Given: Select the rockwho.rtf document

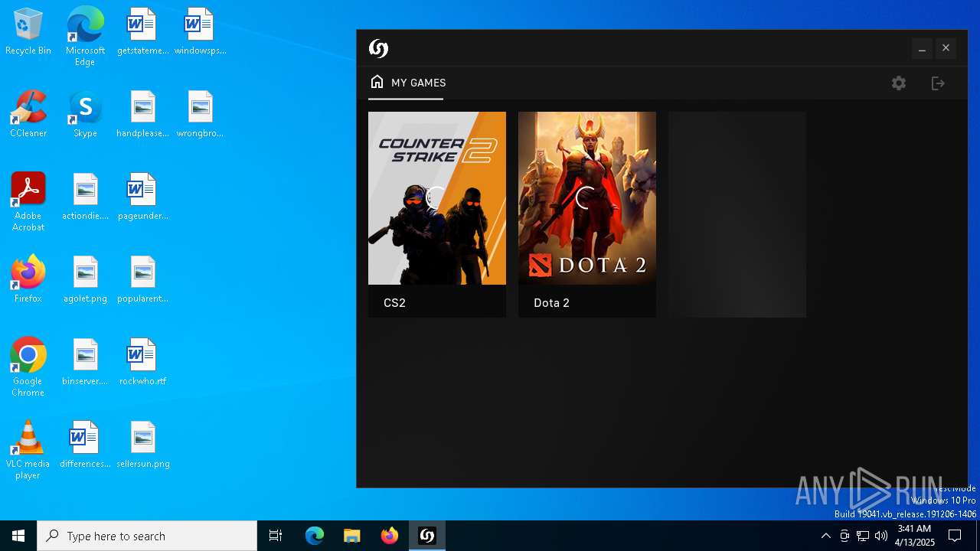Looking at the screenshot, I should [x=142, y=362].
